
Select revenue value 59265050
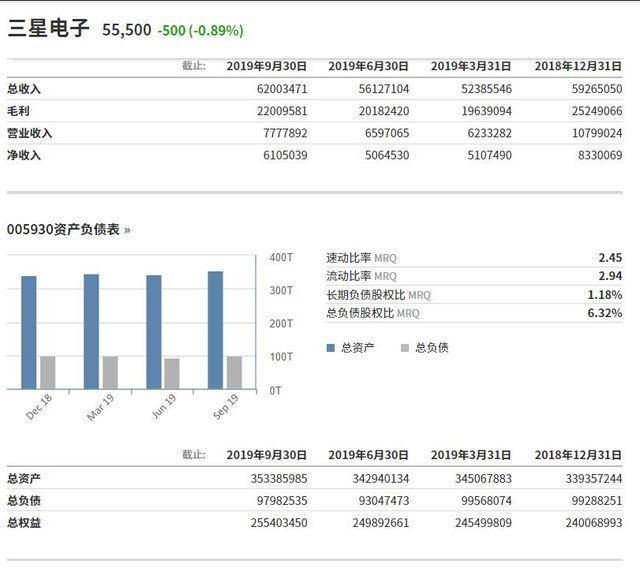click(x=597, y=89)
